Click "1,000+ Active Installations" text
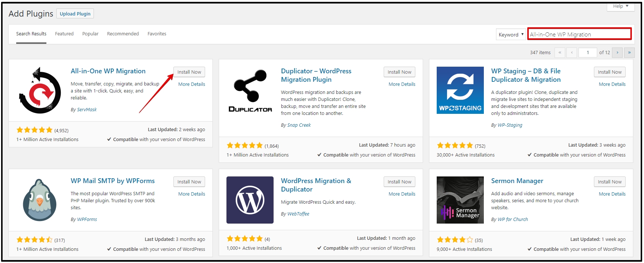The height and width of the screenshot is (263, 644). [x=254, y=248]
